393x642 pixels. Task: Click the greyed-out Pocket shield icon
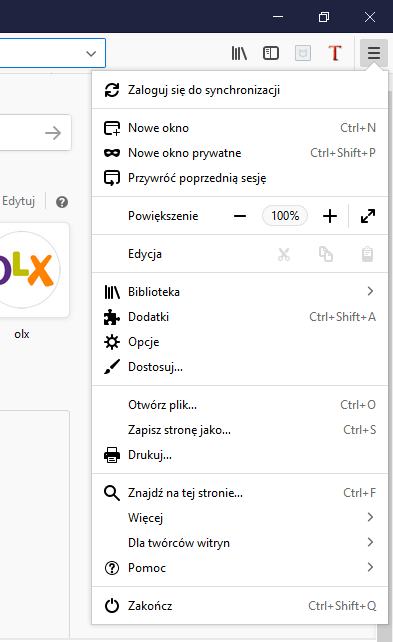pos(303,53)
